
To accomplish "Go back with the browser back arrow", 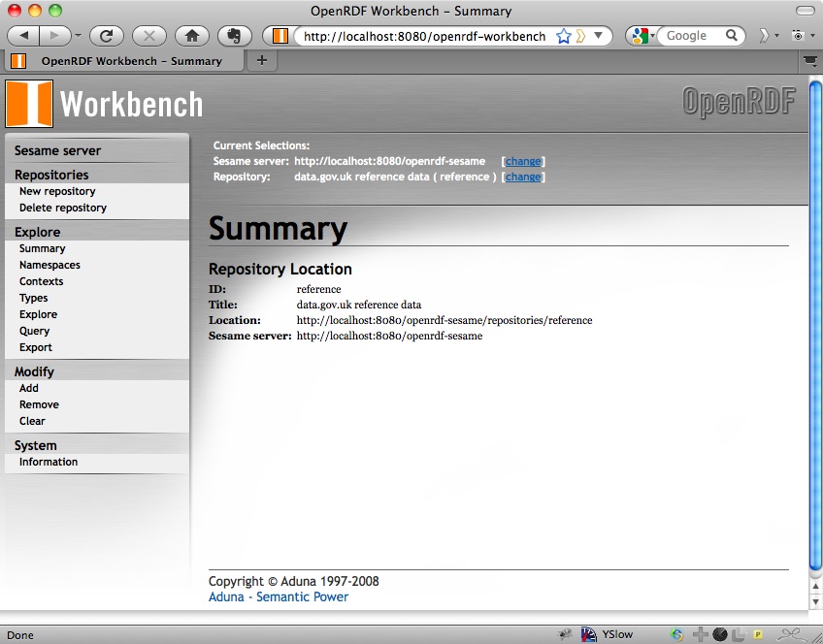I will tap(23, 36).
